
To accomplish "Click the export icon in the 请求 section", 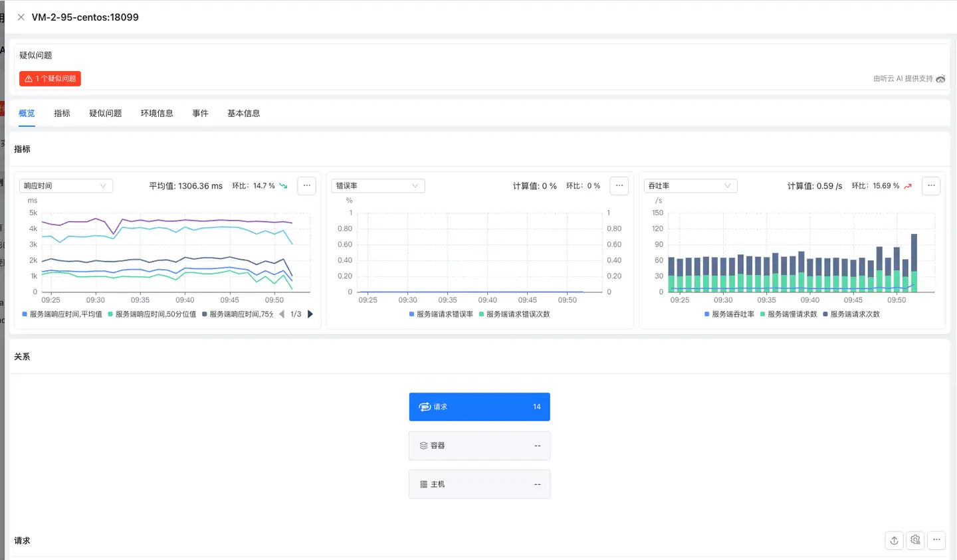I will (x=894, y=540).
